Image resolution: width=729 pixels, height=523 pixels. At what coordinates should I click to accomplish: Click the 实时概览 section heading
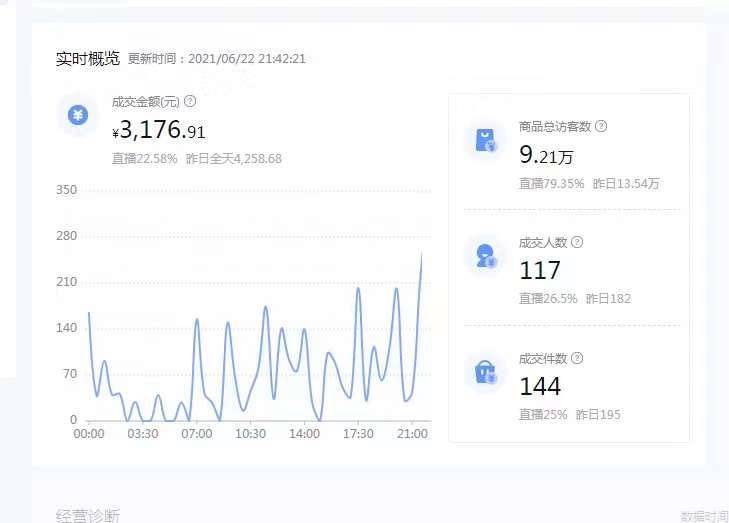click(88, 59)
